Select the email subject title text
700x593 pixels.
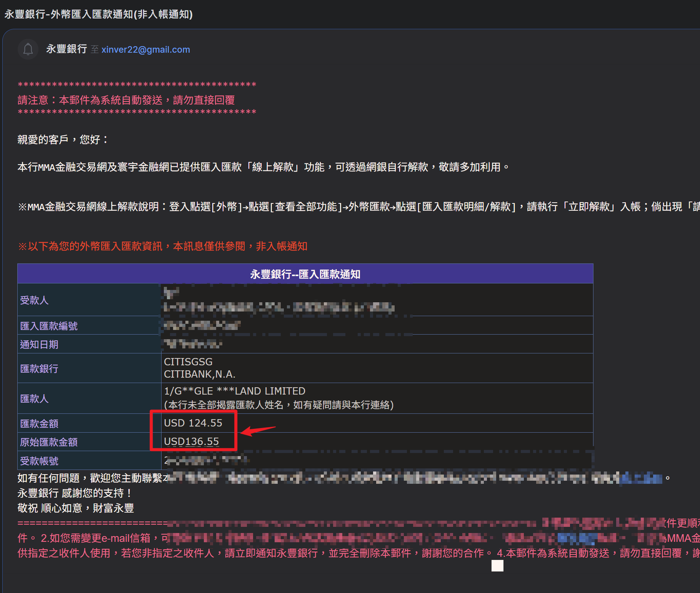click(x=98, y=14)
